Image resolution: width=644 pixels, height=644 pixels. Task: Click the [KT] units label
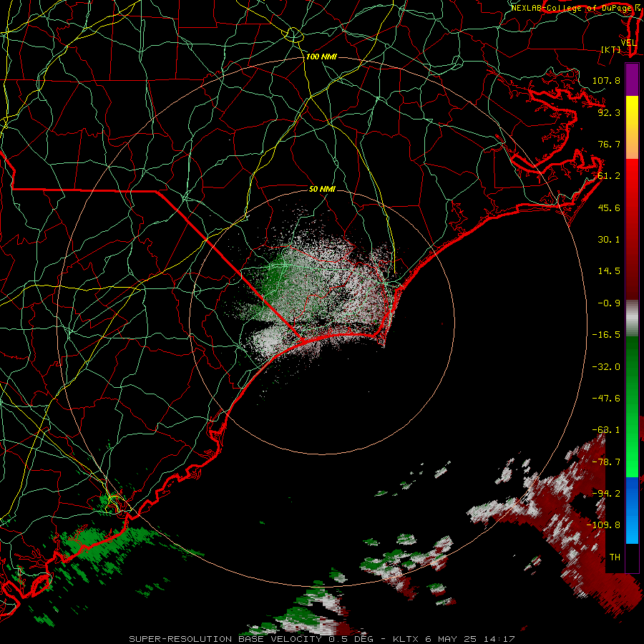click(x=611, y=49)
